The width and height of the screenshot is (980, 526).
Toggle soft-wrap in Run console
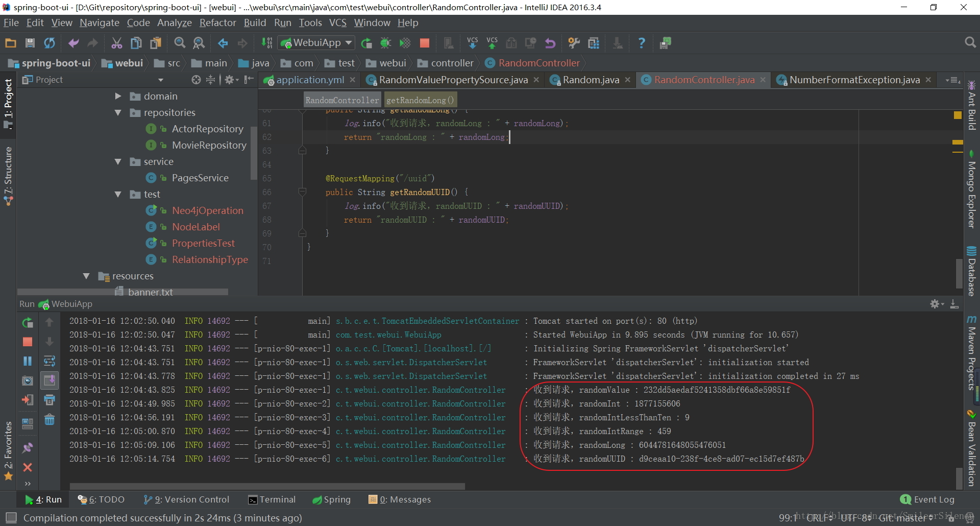(x=50, y=361)
